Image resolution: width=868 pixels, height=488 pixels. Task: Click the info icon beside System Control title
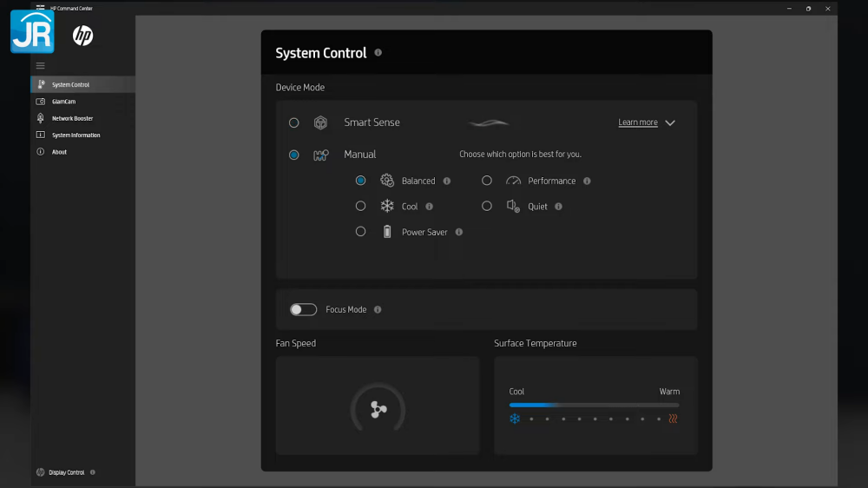[x=378, y=53]
